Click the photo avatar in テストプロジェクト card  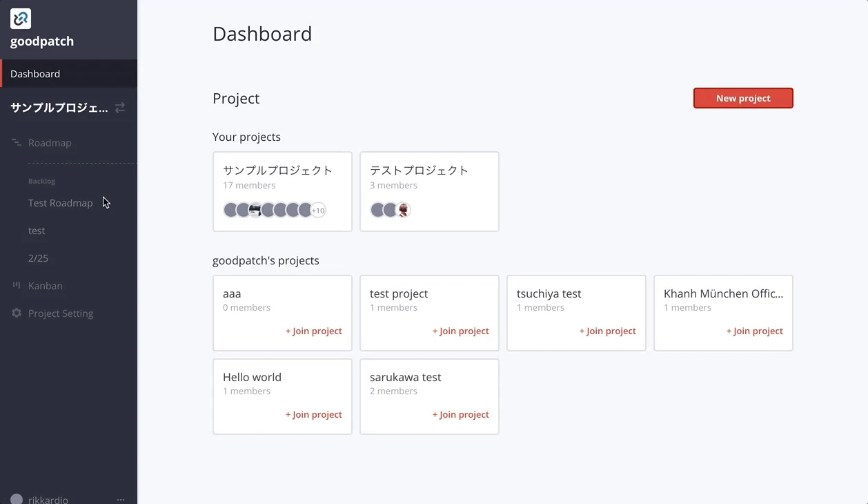pyautogui.click(x=403, y=210)
